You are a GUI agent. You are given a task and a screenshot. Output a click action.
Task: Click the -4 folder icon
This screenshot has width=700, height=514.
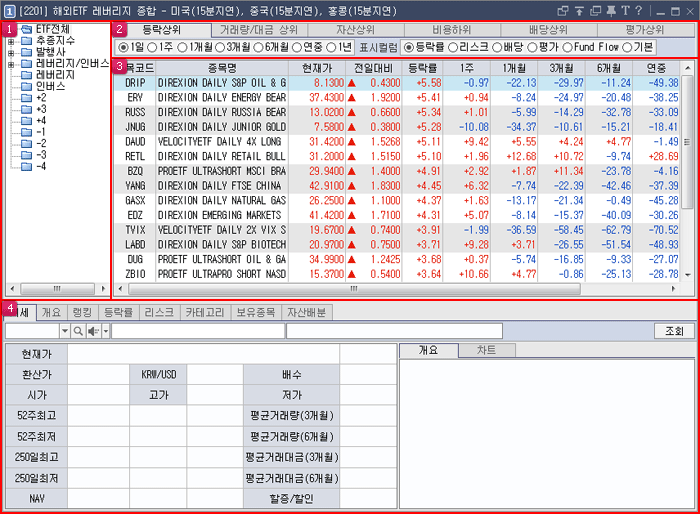(x=26, y=167)
